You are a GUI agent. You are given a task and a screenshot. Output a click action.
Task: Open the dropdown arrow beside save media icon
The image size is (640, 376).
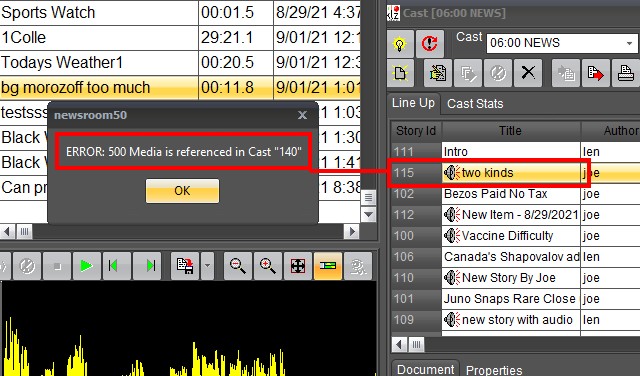(207, 266)
